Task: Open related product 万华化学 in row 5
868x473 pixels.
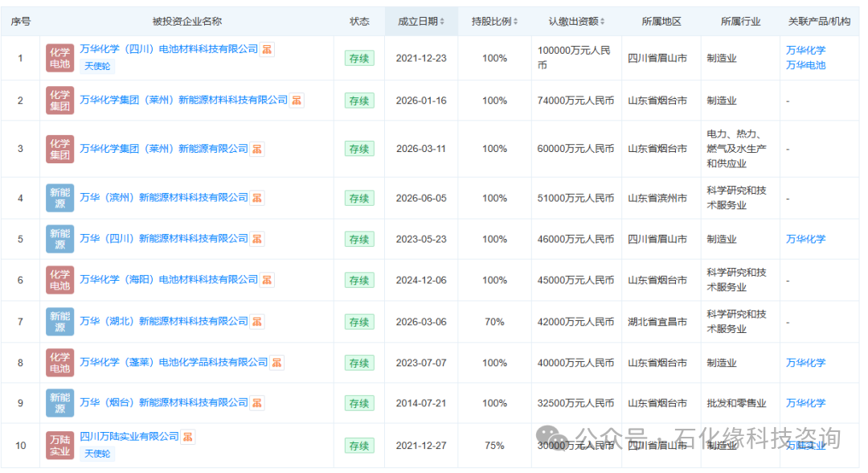Action: point(805,239)
